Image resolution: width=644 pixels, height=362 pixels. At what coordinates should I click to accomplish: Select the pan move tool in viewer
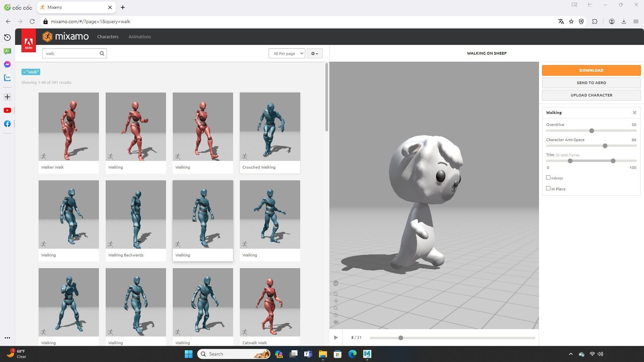pos(336,301)
